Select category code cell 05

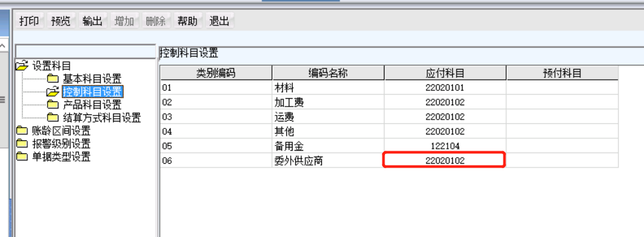216,146
